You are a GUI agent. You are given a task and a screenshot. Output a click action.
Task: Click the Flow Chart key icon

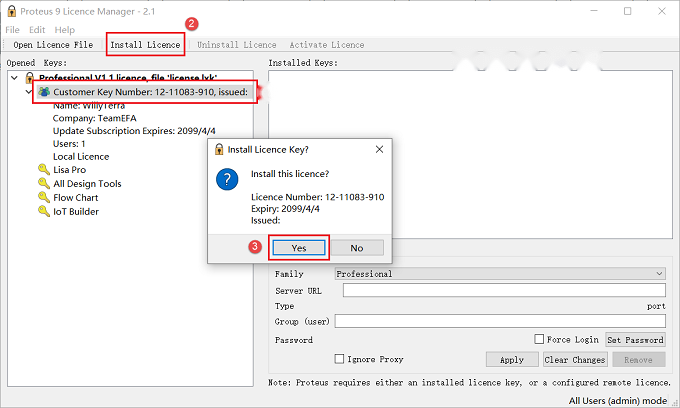point(44,197)
